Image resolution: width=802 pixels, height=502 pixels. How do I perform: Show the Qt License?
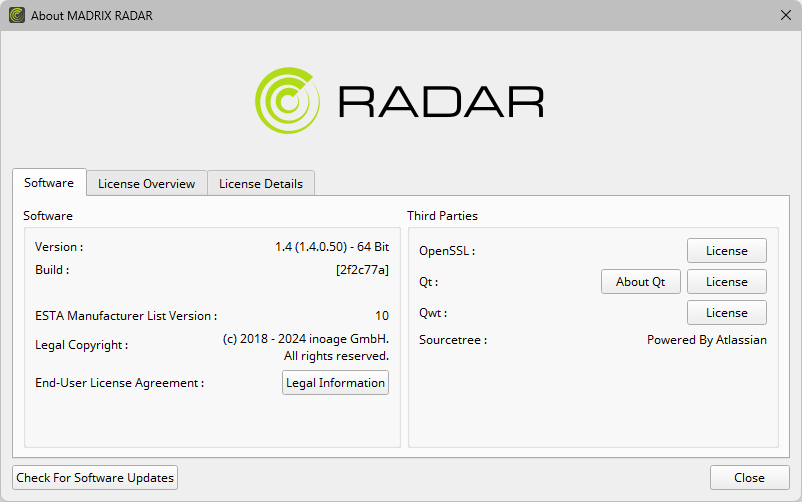726,282
